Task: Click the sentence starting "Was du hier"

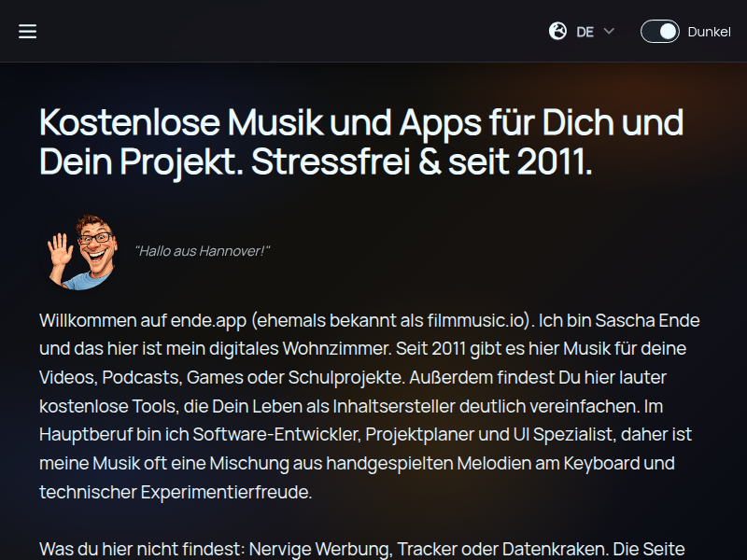Action: (362, 549)
